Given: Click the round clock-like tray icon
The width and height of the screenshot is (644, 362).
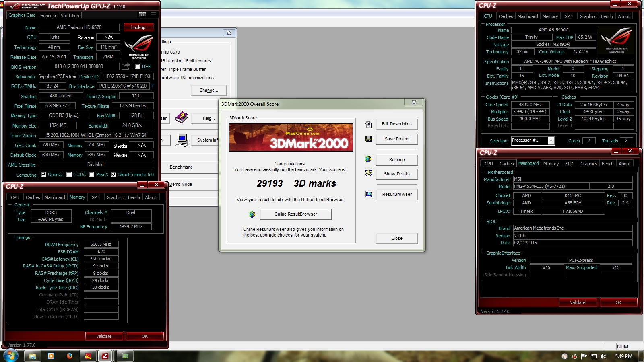Looking at the screenshot, I should tap(565, 356).
